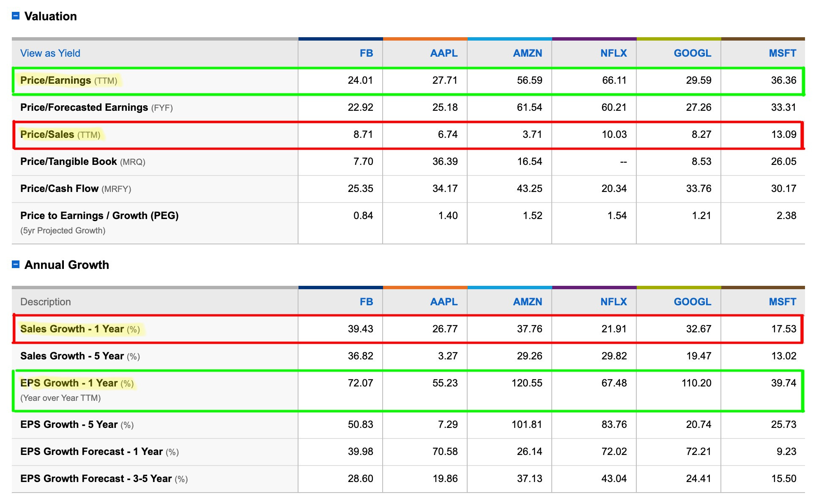Select the EPS Growth - 5 Year label

tap(77, 425)
